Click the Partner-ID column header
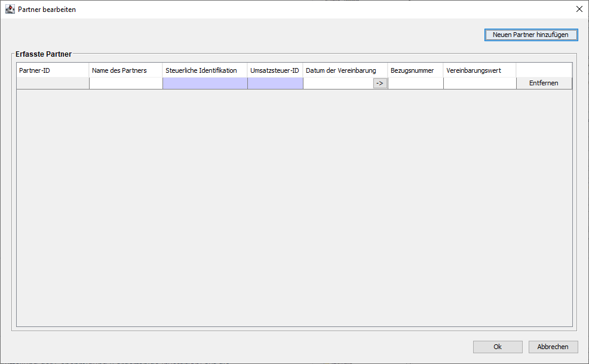The width and height of the screenshot is (589, 364). pyautogui.click(x=53, y=70)
